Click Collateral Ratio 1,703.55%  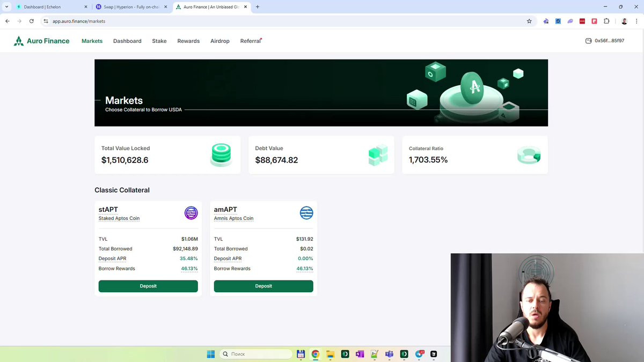click(428, 160)
